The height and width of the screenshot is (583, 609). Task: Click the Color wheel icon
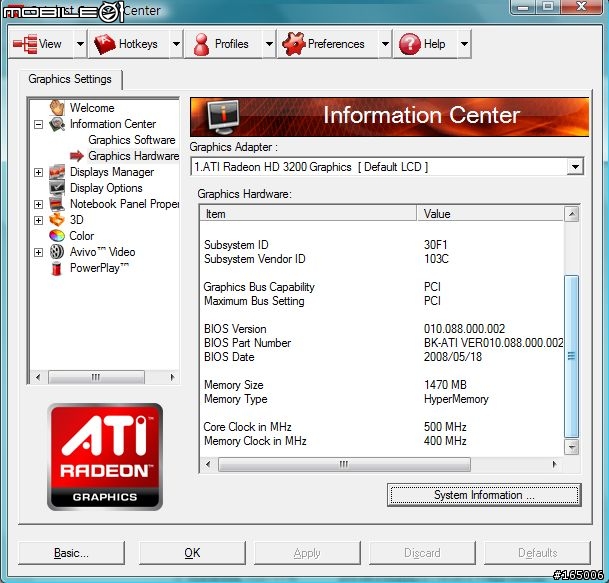(57, 235)
